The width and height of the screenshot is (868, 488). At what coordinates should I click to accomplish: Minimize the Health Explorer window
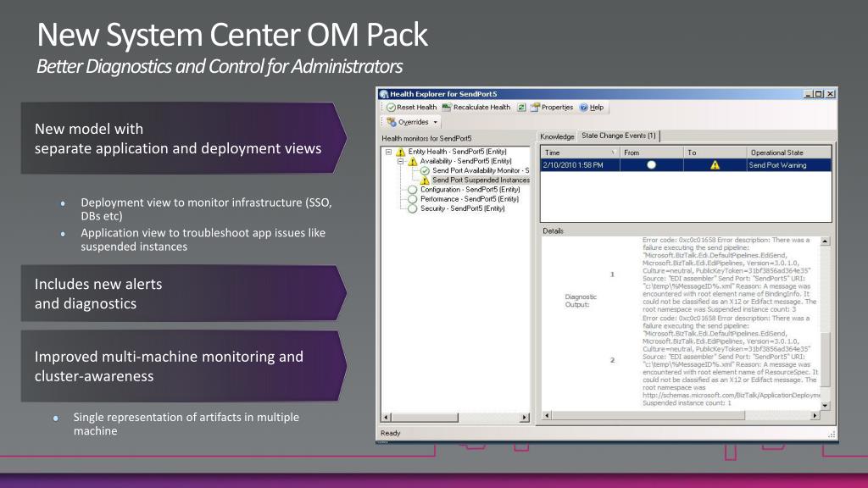pyautogui.click(x=808, y=94)
